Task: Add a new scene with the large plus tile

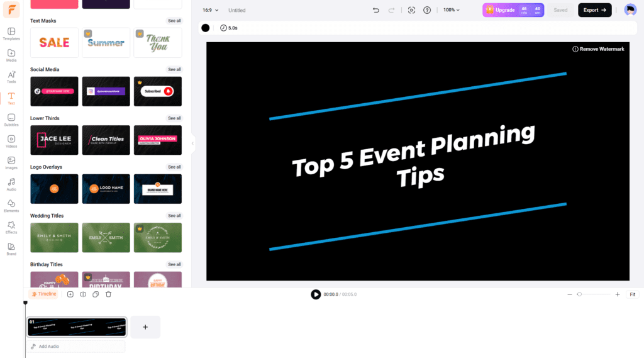Action: coord(145,327)
